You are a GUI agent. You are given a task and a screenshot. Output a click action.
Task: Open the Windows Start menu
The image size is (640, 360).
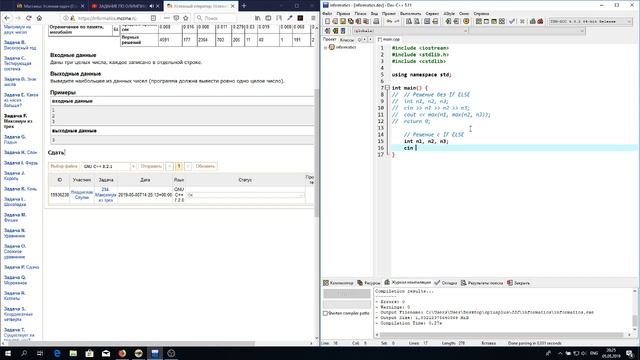(7, 353)
